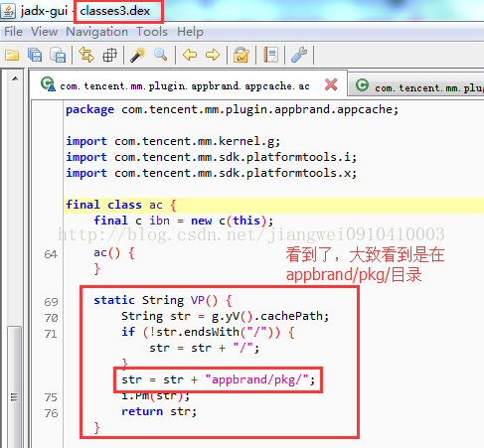The image size is (484, 448).
Task: Click the import platformtools.x line
Action: pyautogui.click(x=211, y=173)
